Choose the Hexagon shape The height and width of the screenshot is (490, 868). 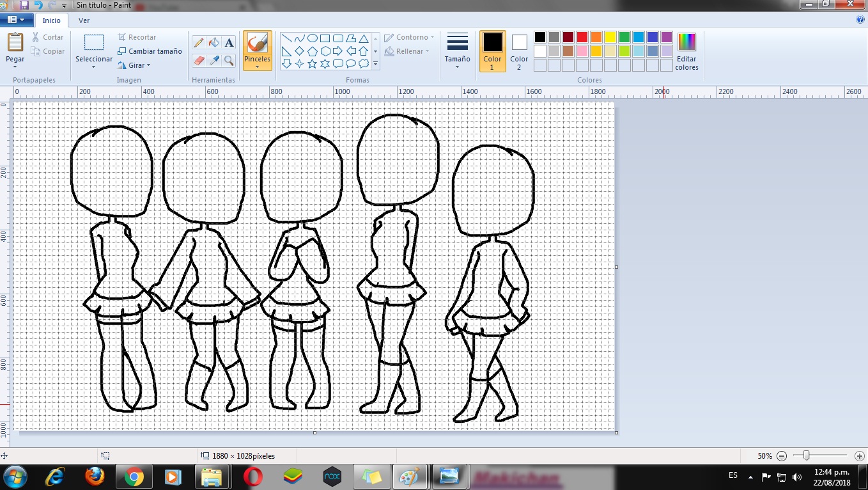[x=325, y=51]
